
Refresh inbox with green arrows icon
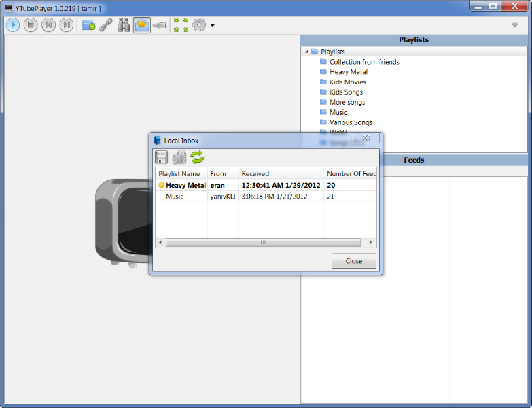click(x=197, y=157)
